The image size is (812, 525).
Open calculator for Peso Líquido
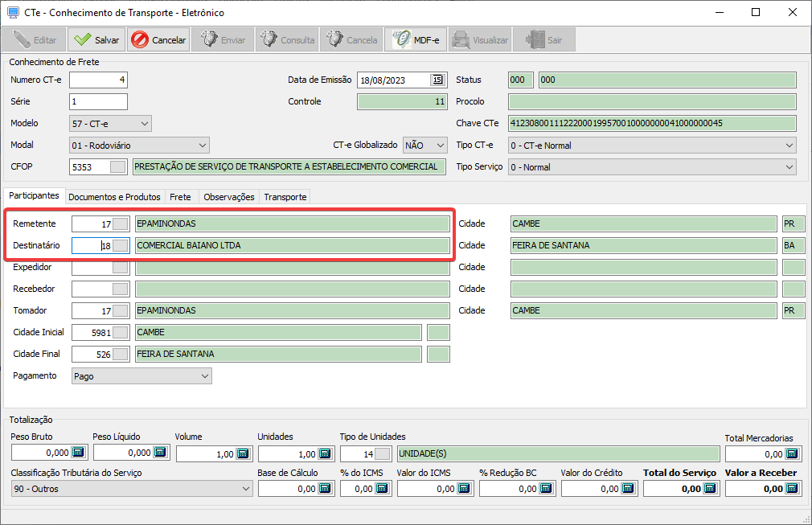pyautogui.click(x=161, y=453)
